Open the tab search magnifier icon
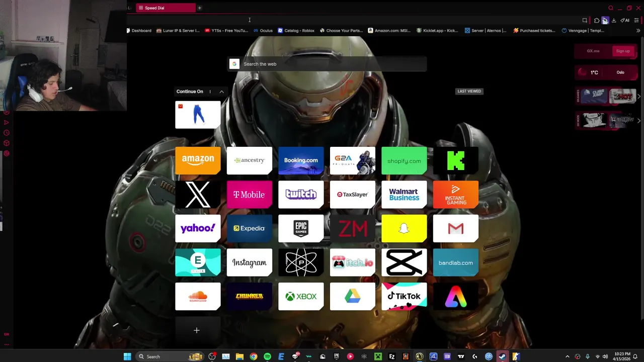 click(611, 8)
